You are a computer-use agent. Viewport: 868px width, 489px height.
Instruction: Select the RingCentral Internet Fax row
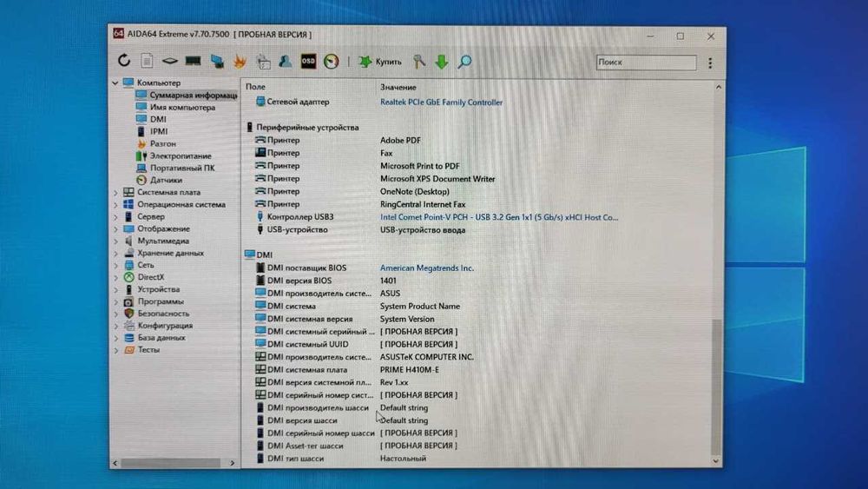(479, 204)
